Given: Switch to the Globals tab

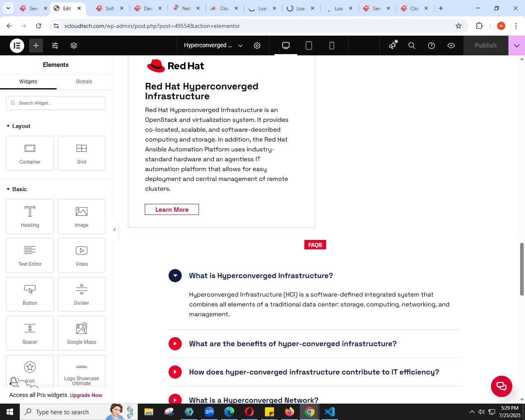Looking at the screenshot, I should tap(84, 82).
